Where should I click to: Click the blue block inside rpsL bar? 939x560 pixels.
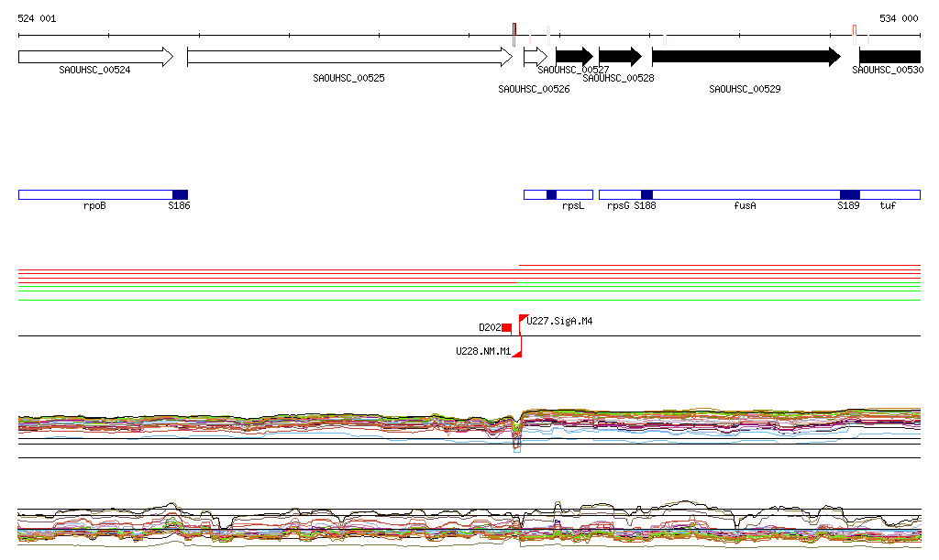[x=551, y=194]
